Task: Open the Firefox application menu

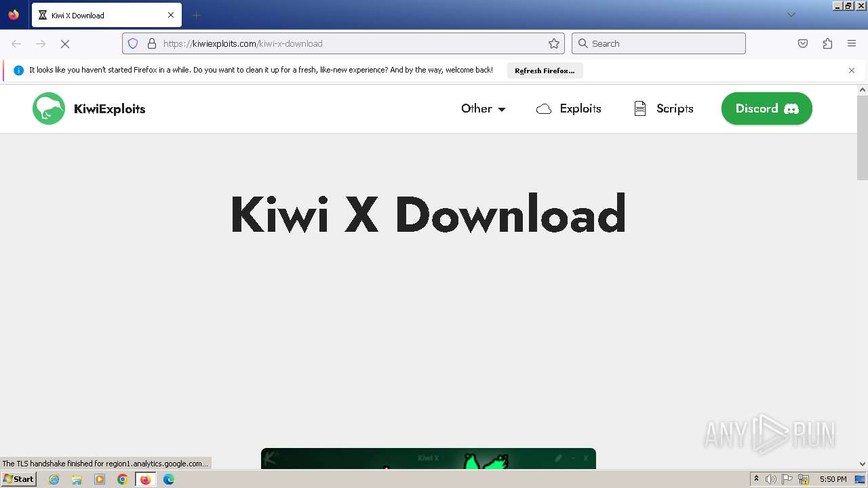Action: 852,43
